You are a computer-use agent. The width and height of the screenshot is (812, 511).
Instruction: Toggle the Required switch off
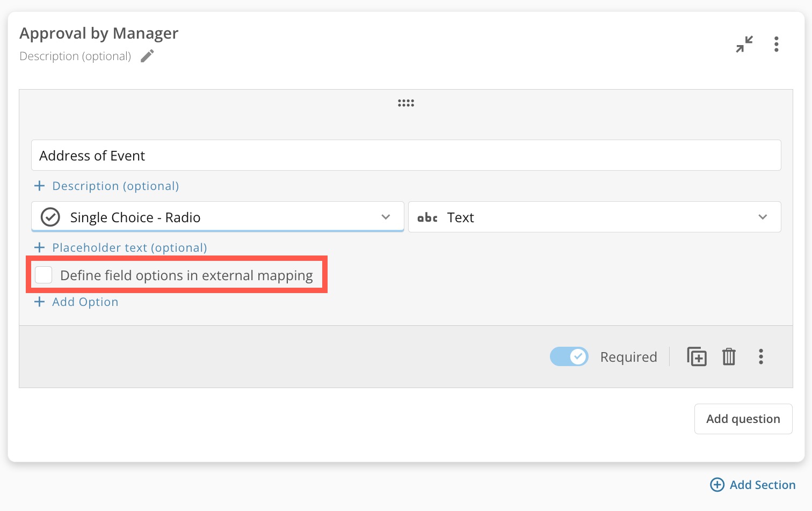click(x=569, y=356)
